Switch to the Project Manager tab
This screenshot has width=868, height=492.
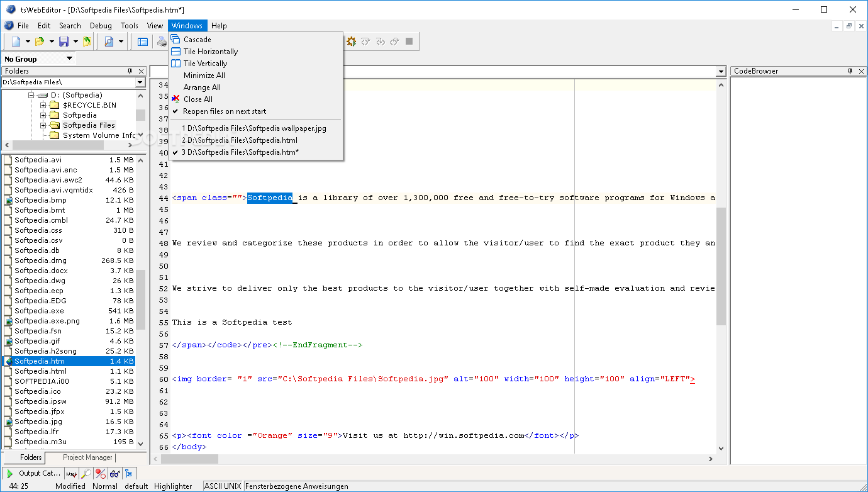[87, 457]
